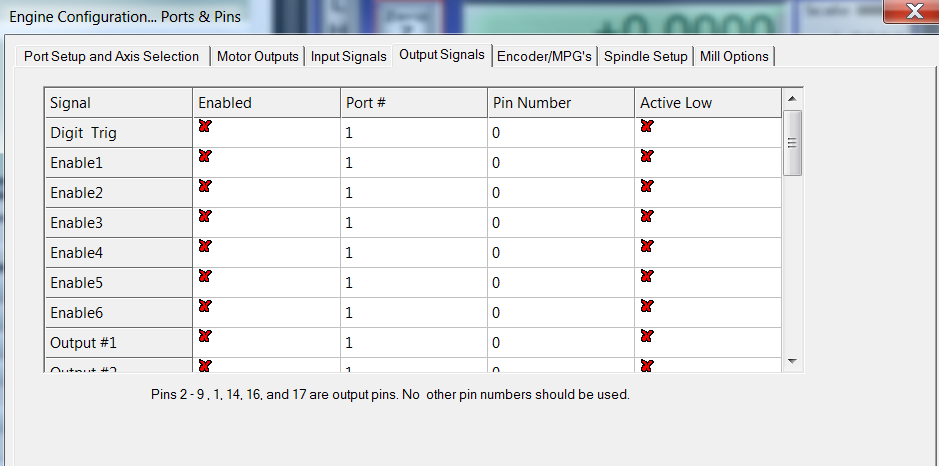Toggle Enabled red X for Enable3

point(204,216)
